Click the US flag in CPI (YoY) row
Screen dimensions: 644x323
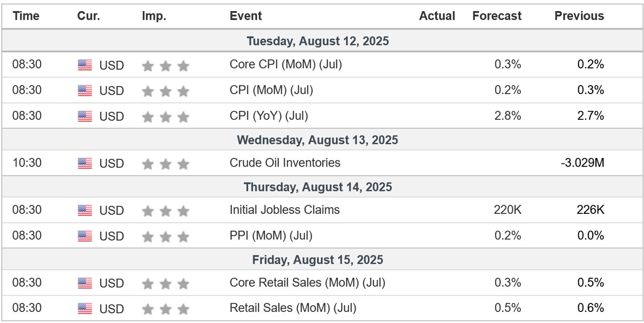pyautogui.click(x=85, y=116)
